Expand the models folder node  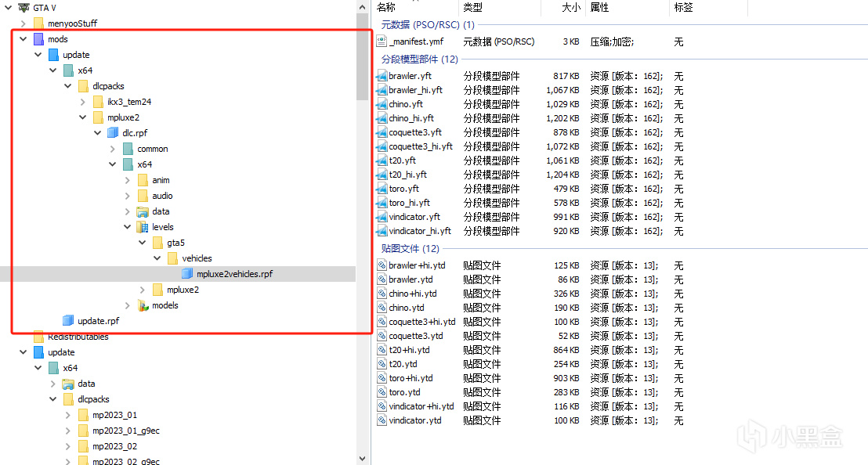tap(128, 305)
